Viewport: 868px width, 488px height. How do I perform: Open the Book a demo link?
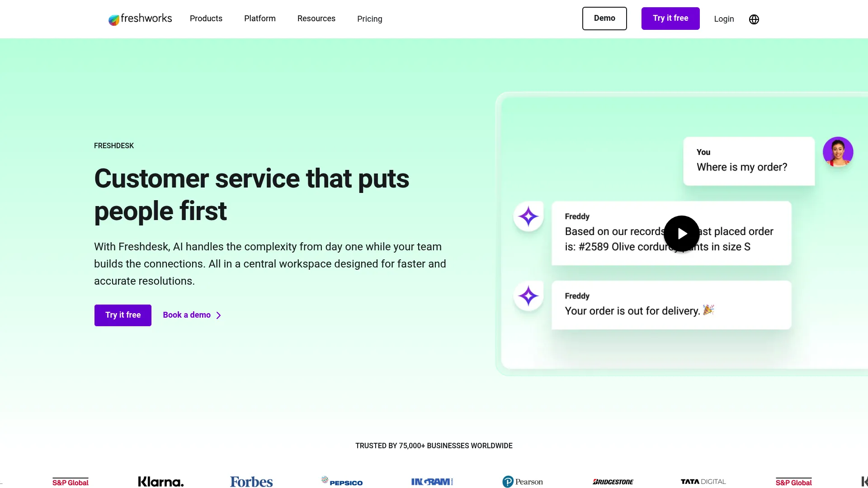[186, 315]
